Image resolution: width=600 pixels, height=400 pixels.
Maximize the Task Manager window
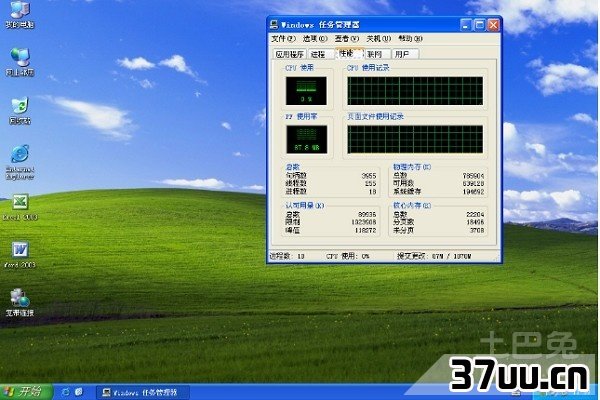479,25
